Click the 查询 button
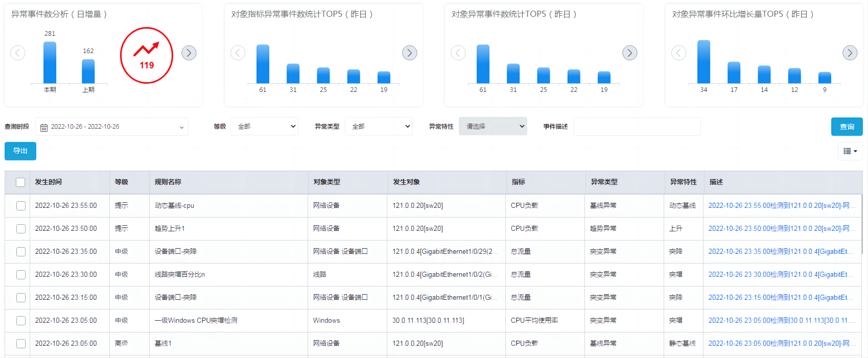 point(847,127)
